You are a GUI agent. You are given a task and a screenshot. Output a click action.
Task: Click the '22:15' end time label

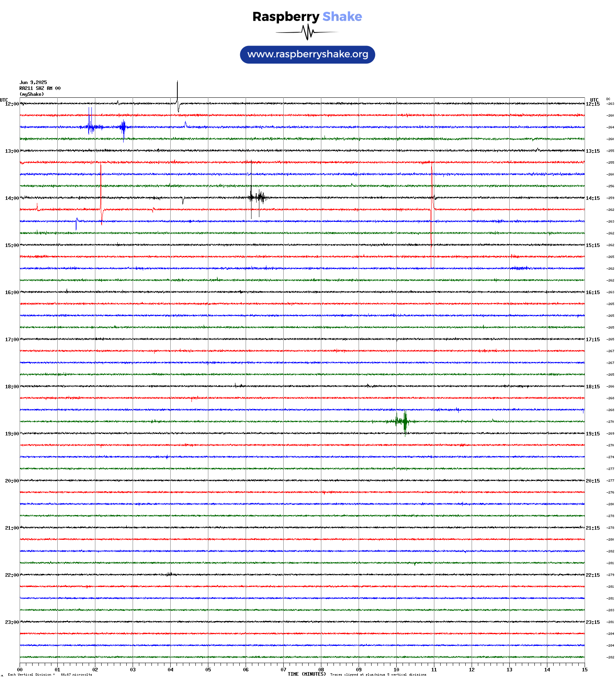[593, 575]
